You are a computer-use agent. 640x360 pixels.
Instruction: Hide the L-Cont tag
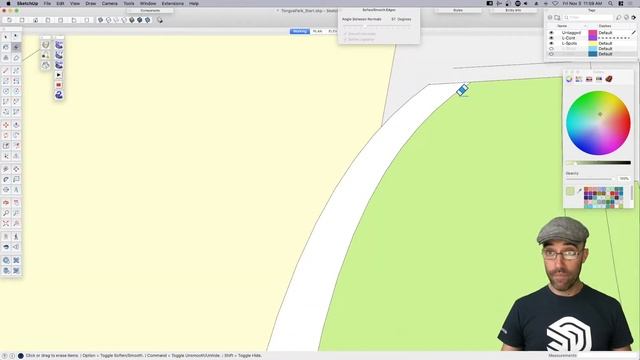(551, 38)
